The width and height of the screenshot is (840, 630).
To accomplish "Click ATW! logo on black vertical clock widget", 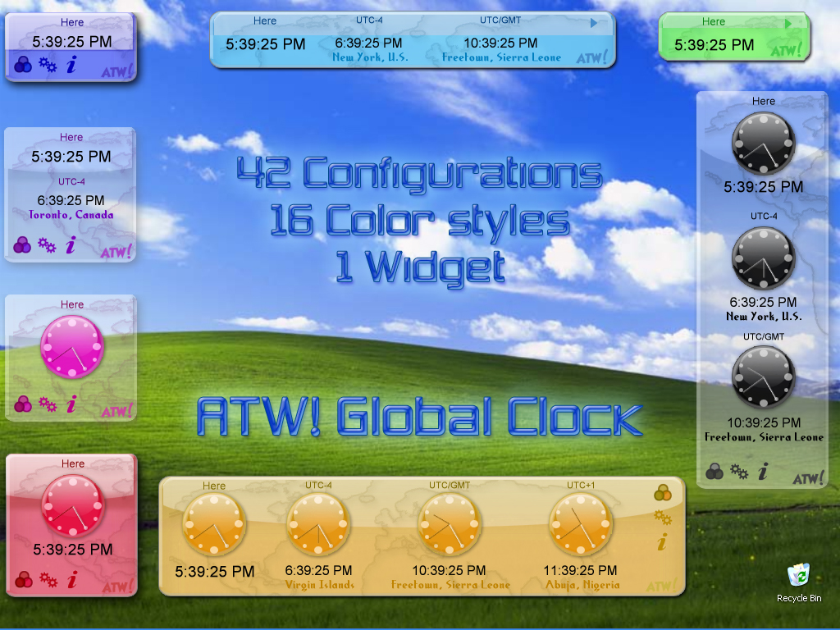I will 808,478.
